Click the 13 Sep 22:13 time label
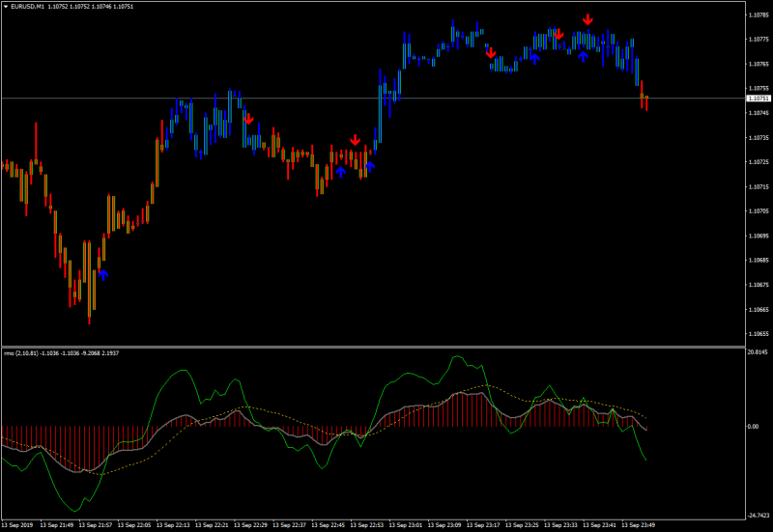 click(x=173, y=525)
